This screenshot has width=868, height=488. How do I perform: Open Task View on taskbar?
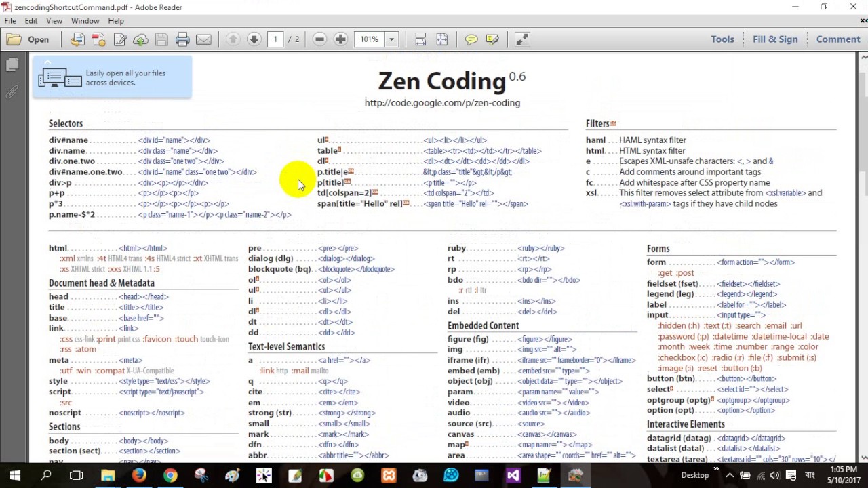click(x=76, y=476)
